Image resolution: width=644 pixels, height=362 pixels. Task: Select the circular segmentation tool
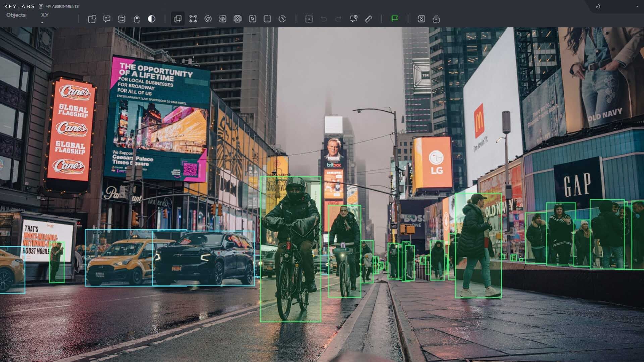click(x=208, y=19)
